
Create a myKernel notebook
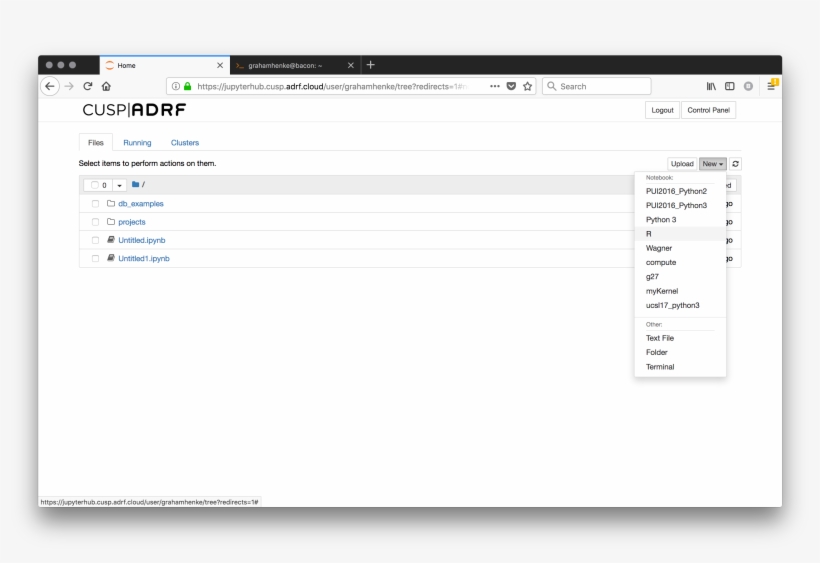pyautogui.click(x=680, y=291)
